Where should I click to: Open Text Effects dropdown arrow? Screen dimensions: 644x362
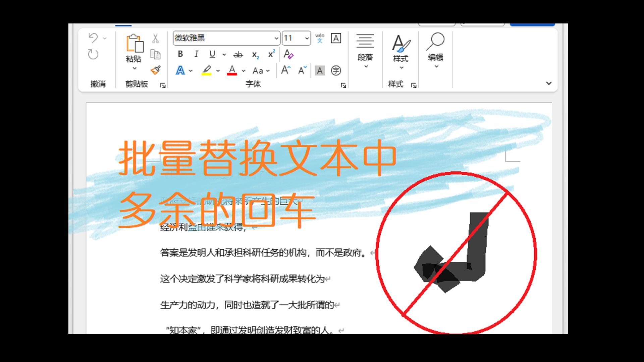click(x=191, y=71)
